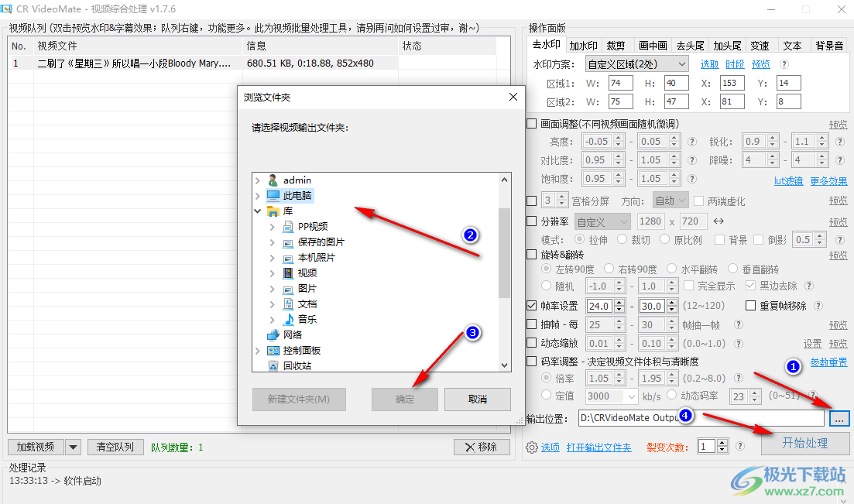Click the 控制面板 control panel icon
This screenshot has height=504, width=854.
coord(273,351)
